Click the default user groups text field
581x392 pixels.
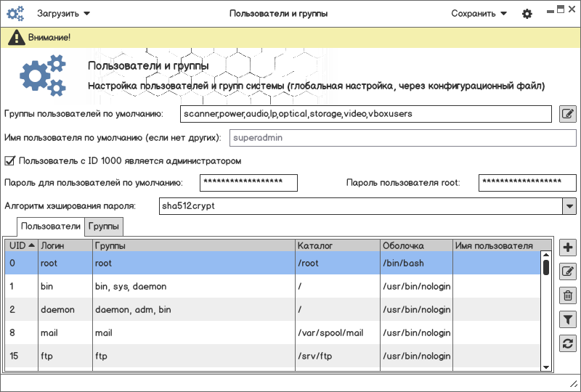point(366,114)
